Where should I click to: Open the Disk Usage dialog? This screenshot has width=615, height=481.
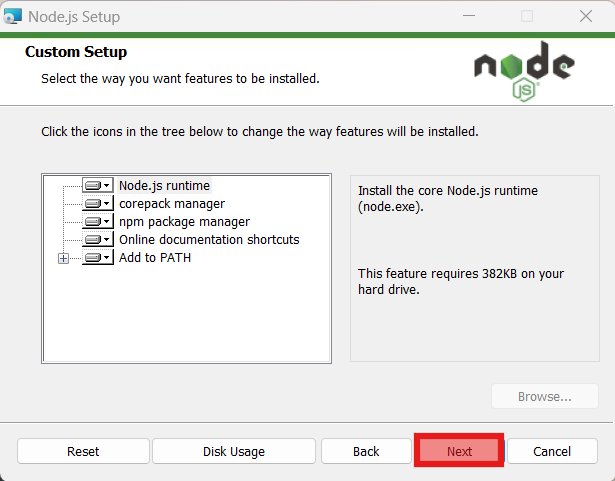click(x=234, y=451)
